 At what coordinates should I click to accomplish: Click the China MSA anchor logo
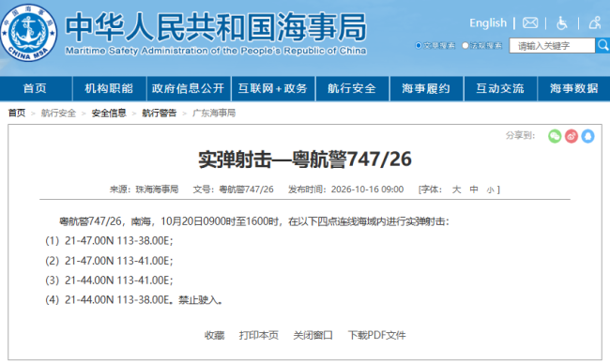pyautogui.click(x=28, y=33)
